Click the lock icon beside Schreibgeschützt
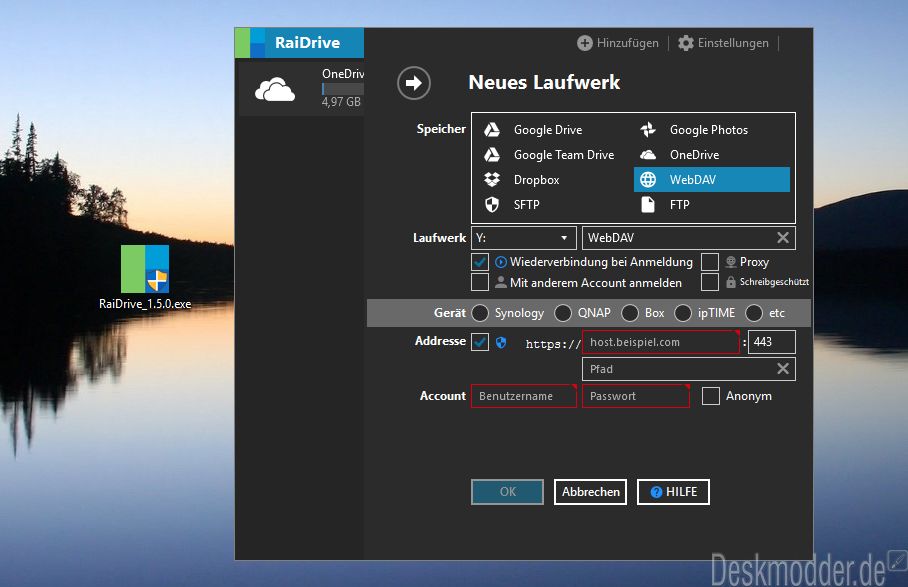This screenshot has height=587, width=908. coord(731,283)
